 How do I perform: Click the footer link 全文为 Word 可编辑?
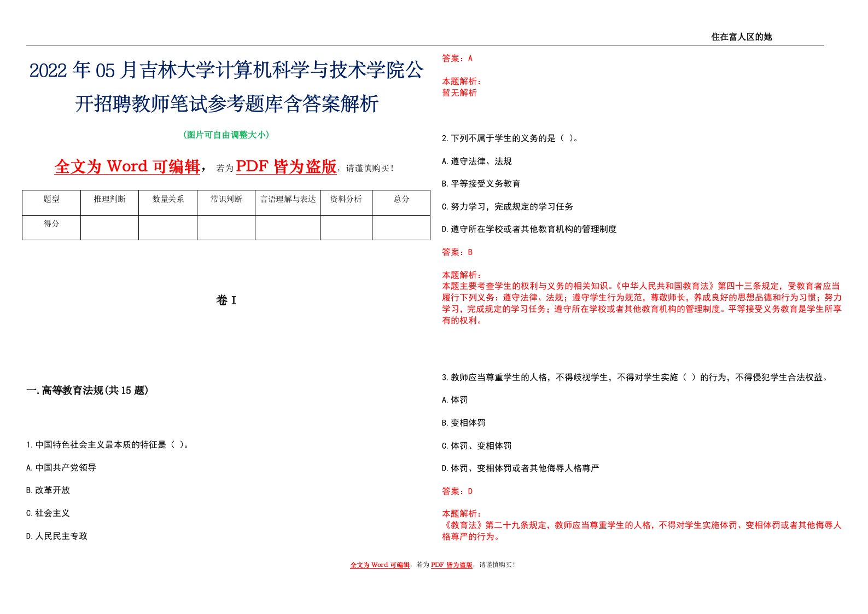[380, 565]
